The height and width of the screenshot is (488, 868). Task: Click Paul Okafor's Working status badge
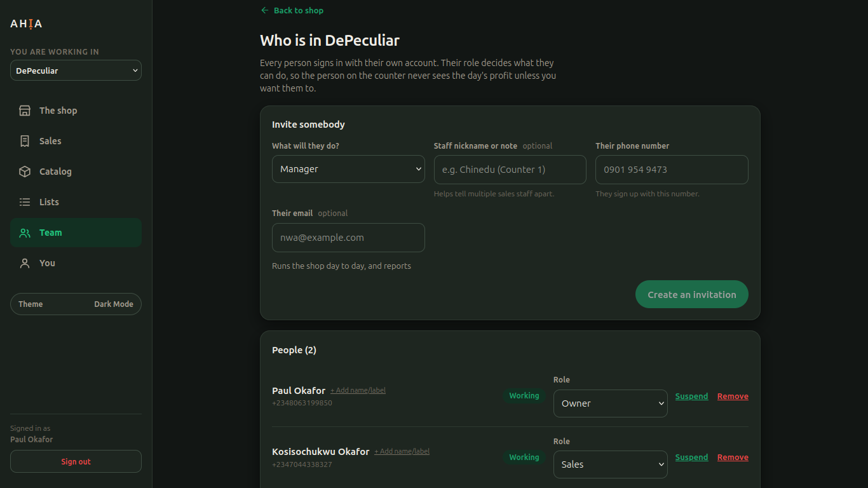524,396
